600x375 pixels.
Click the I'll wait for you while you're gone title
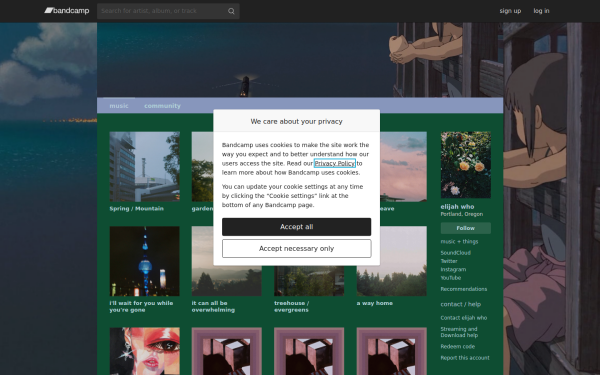click(x=141, y=307)
